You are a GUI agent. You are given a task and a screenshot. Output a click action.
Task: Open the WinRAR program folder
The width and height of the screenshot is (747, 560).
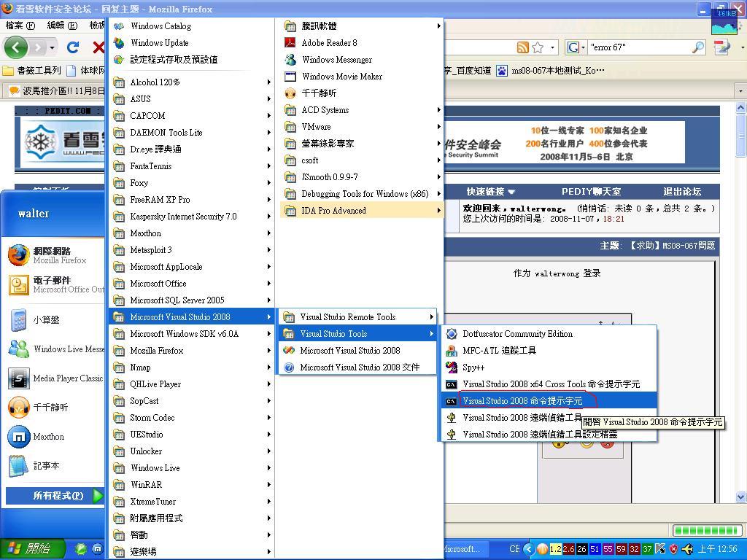click(192, 485)
